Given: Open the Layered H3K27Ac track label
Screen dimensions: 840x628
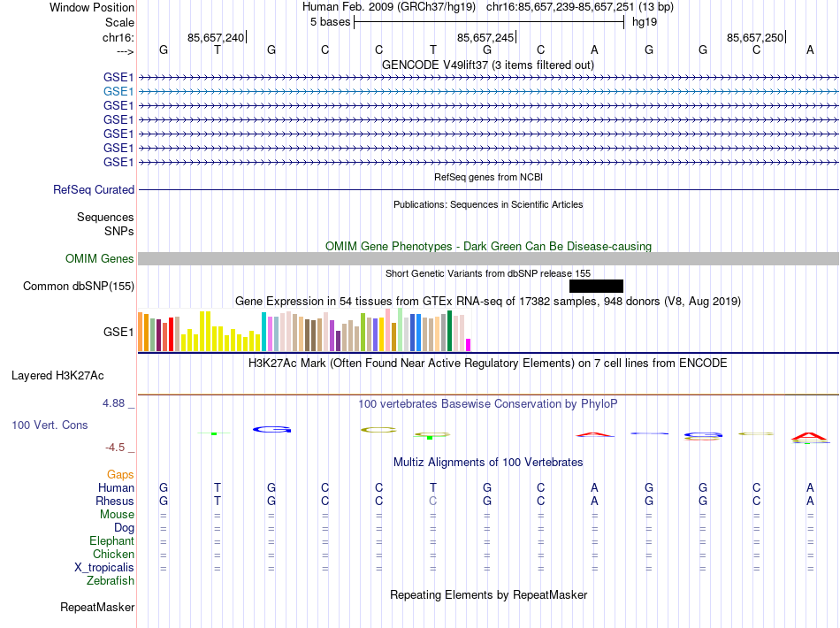Looking at the screenshot, I should (57, 376).
